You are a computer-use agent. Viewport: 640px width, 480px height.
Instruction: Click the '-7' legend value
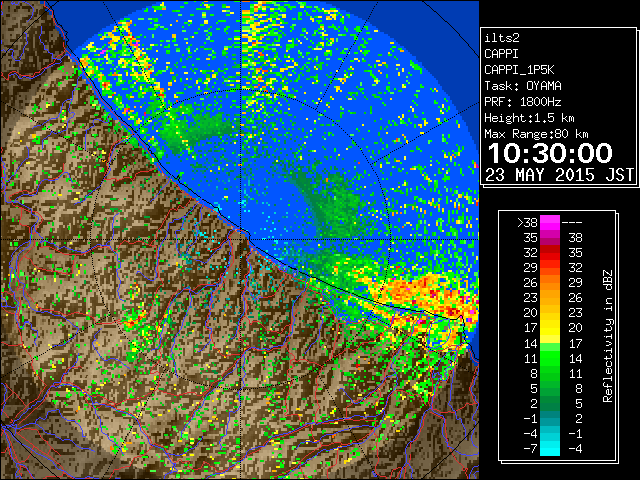[x=530, y=448]
